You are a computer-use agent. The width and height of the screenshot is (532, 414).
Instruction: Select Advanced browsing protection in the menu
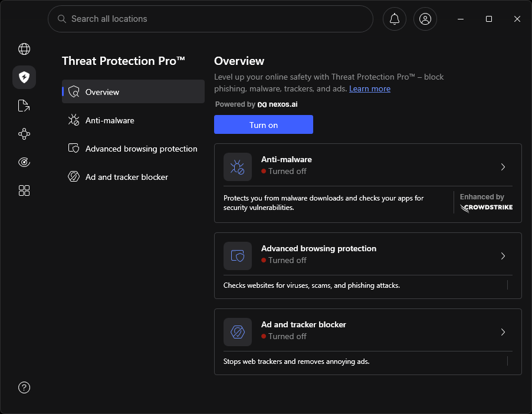[x=133, y=148]
